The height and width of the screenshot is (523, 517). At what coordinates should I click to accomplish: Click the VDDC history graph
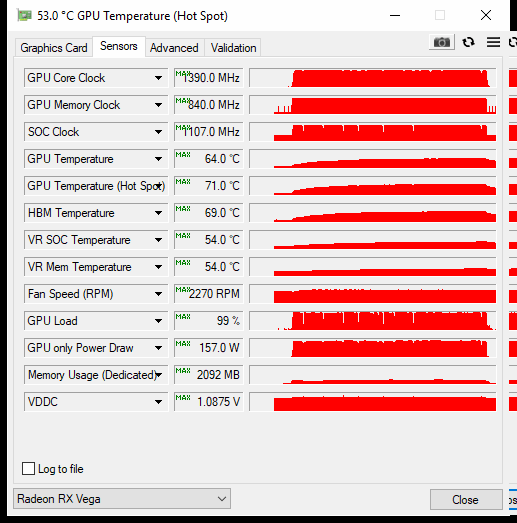[373, 402]
